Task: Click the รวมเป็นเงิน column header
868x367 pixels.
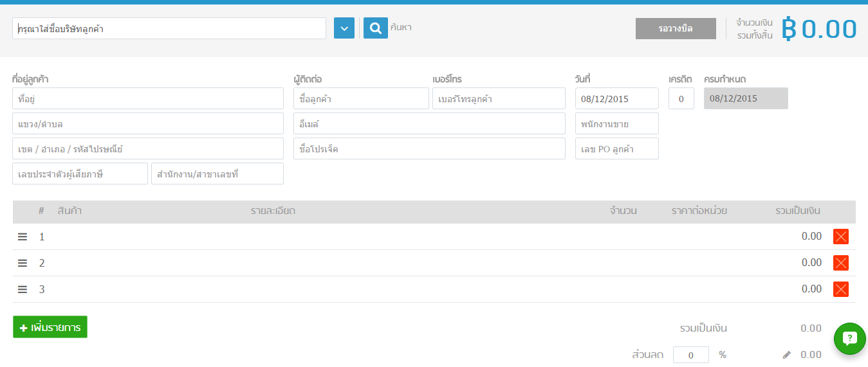Action: (798, 211)
